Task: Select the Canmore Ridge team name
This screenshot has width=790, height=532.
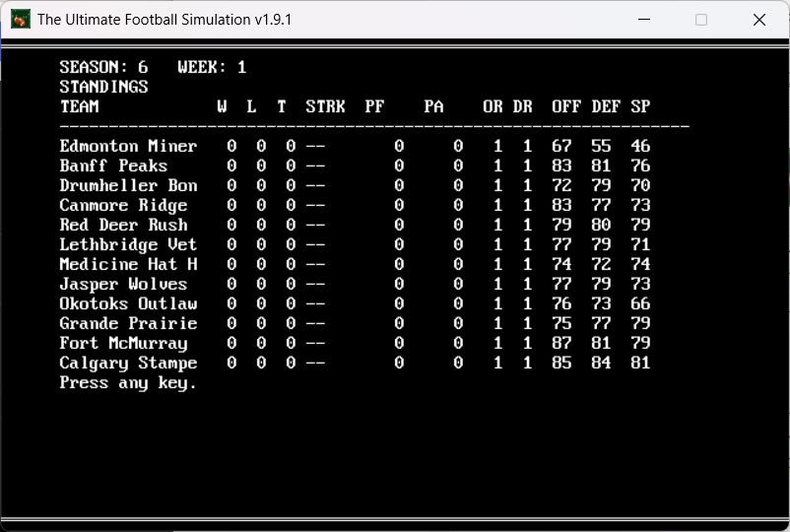Action: click(123, 205)
